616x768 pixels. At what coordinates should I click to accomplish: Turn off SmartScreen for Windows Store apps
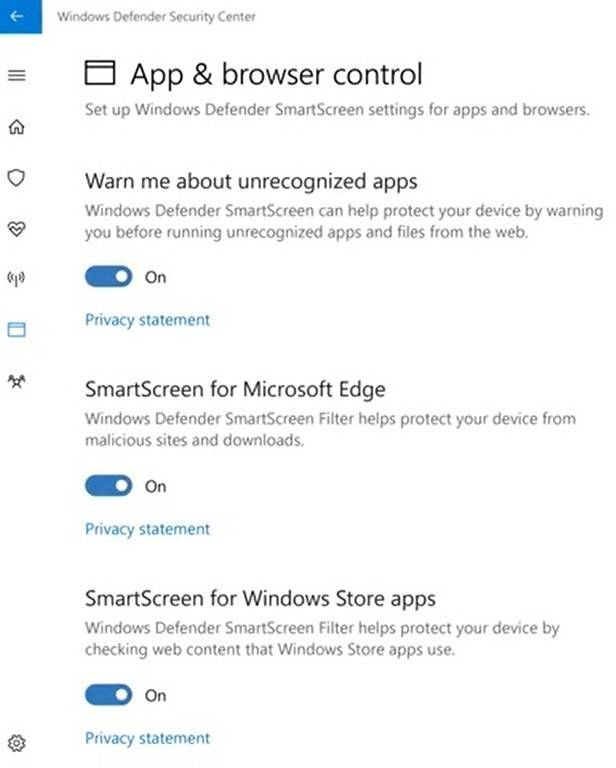pyautogui.click(x=109, y=695)
